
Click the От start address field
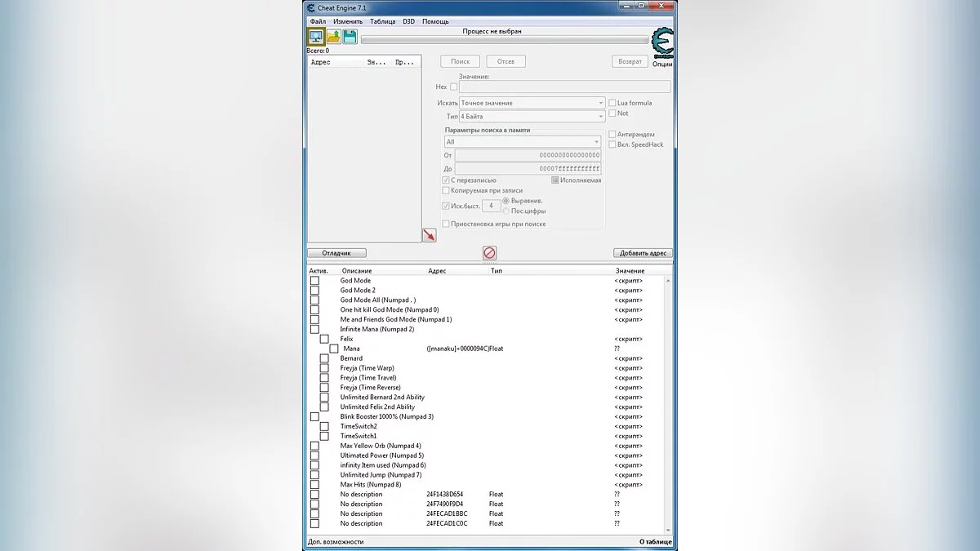528,155
